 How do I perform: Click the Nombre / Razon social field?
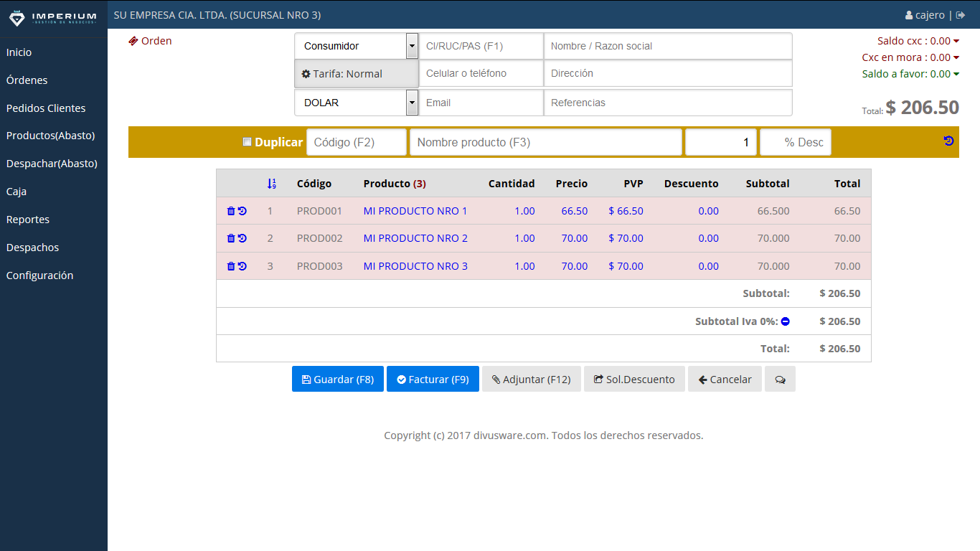point(668,46)
